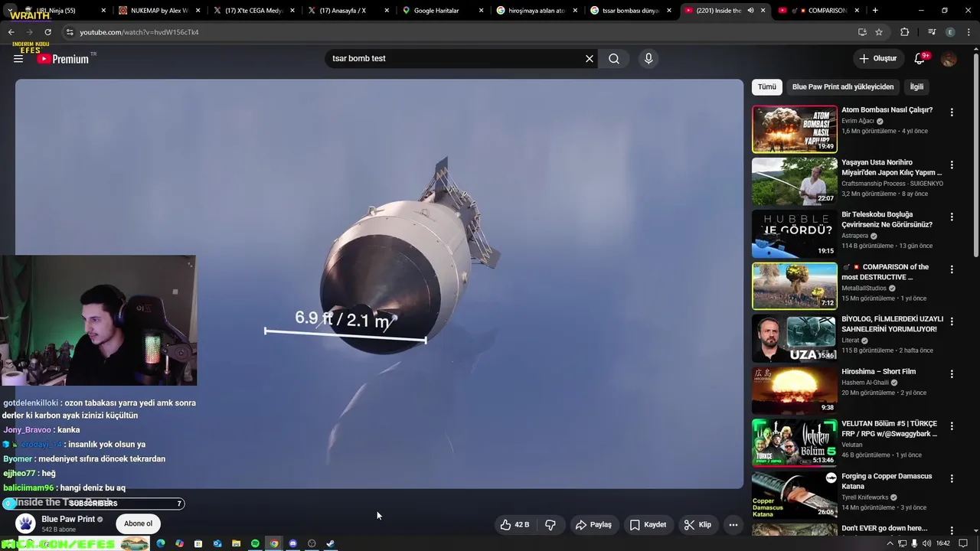Open options for VELUTAN Bölüm #5 video
Screen dimensions: 980x551
coord(952,426)
